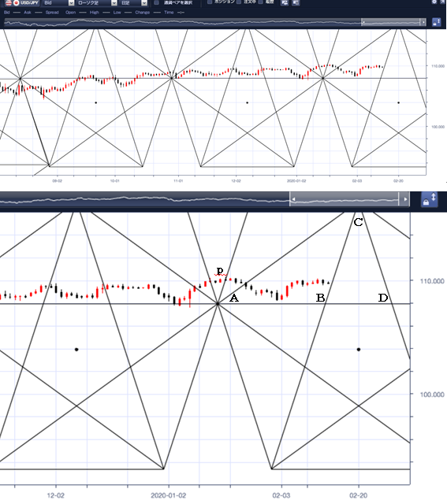Toggle the 履歴 checkbox

[x=261, y=2]
